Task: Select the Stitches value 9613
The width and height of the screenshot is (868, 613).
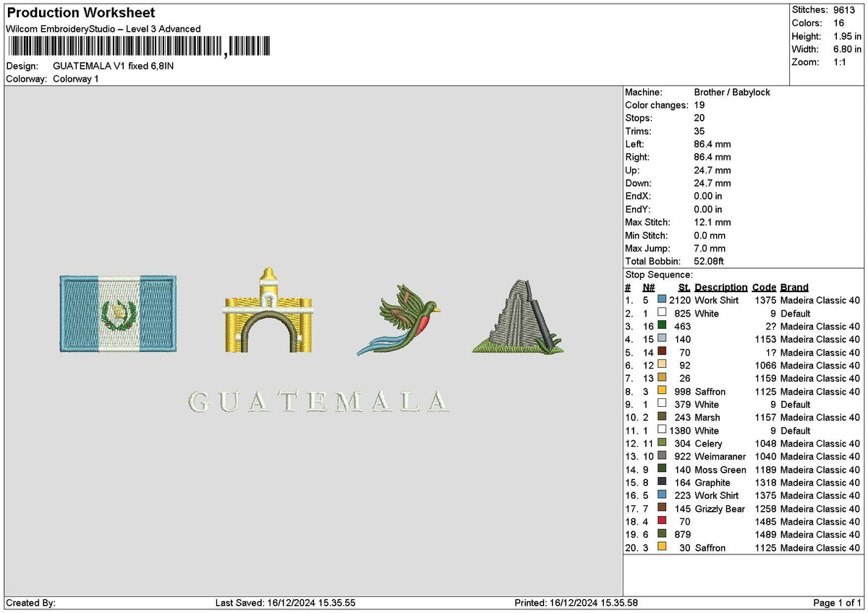Action: (846, 10)
